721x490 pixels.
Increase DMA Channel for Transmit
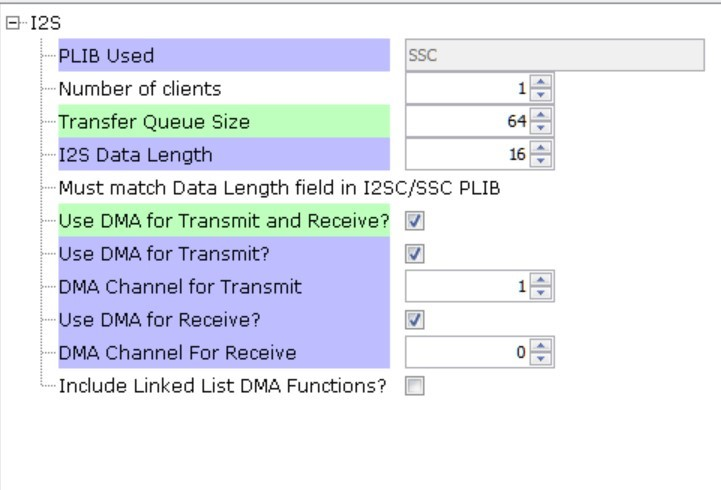click(x=541, y=280)
